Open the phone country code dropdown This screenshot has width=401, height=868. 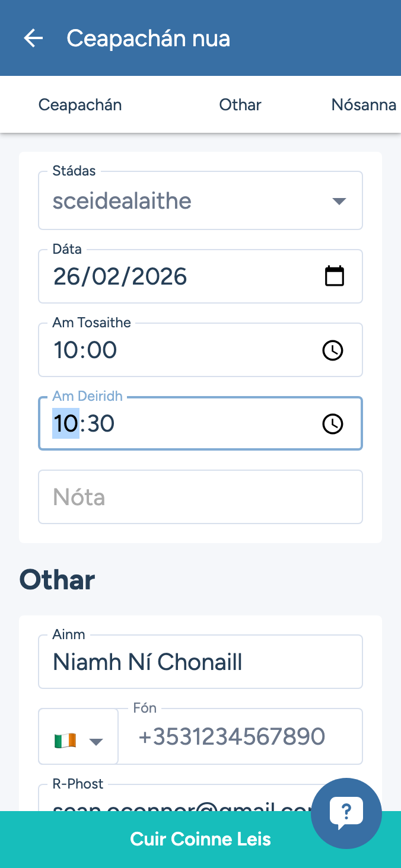click(x=96, y=741)
